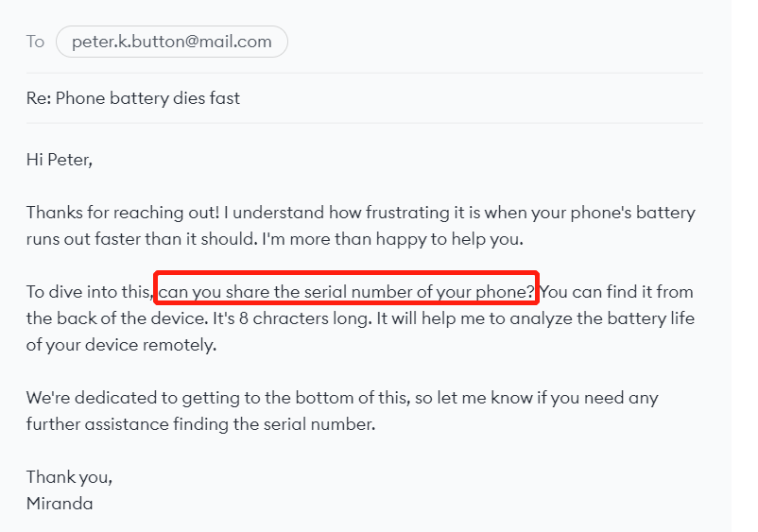
Task: Click the empty area right of the recipient chip
Action: pyautogui.click(x=493, y=42)
